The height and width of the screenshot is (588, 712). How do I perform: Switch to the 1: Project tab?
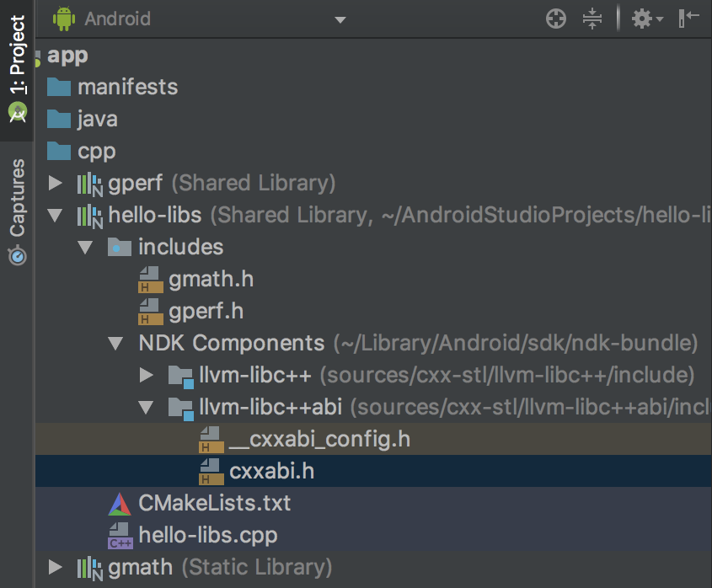coord(17,69)
